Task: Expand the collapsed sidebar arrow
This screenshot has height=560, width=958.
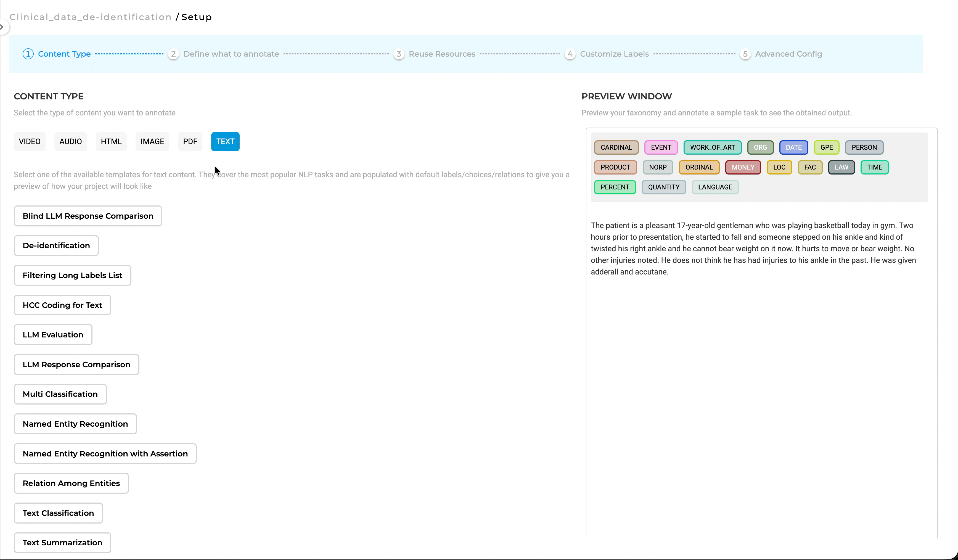Action: (2, 27)
